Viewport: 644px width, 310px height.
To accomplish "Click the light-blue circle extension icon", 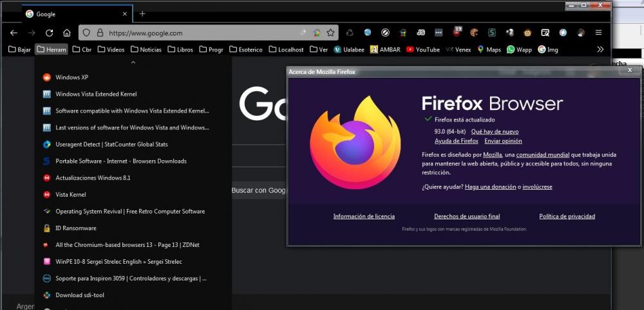I will (x=563, y=33).
